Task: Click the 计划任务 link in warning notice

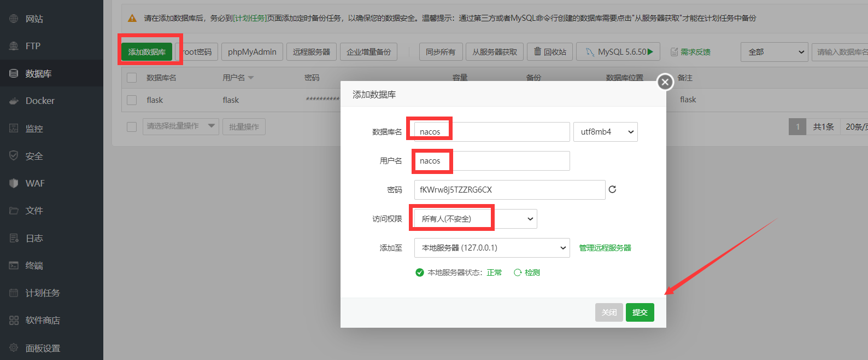Action: point(250,18)
